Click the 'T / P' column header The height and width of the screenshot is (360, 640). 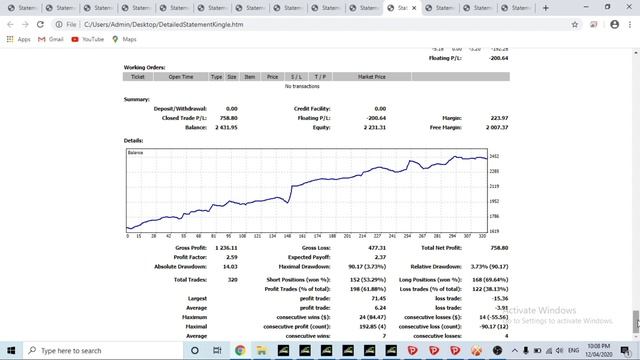(x=320, y=77)
